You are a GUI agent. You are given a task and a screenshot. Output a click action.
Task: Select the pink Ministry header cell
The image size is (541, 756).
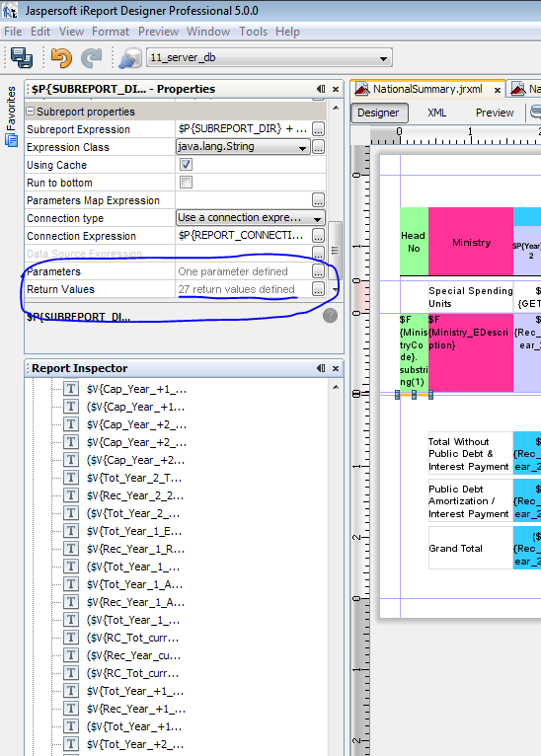[471, 242]
